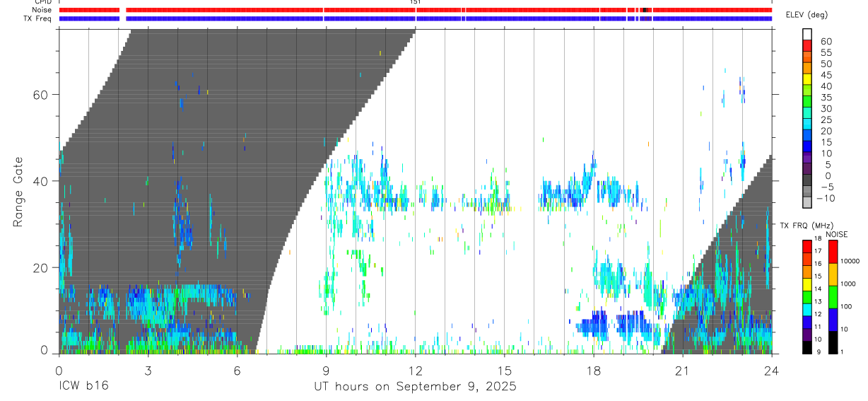Click x-axis tick label '24'

[772, 371]
